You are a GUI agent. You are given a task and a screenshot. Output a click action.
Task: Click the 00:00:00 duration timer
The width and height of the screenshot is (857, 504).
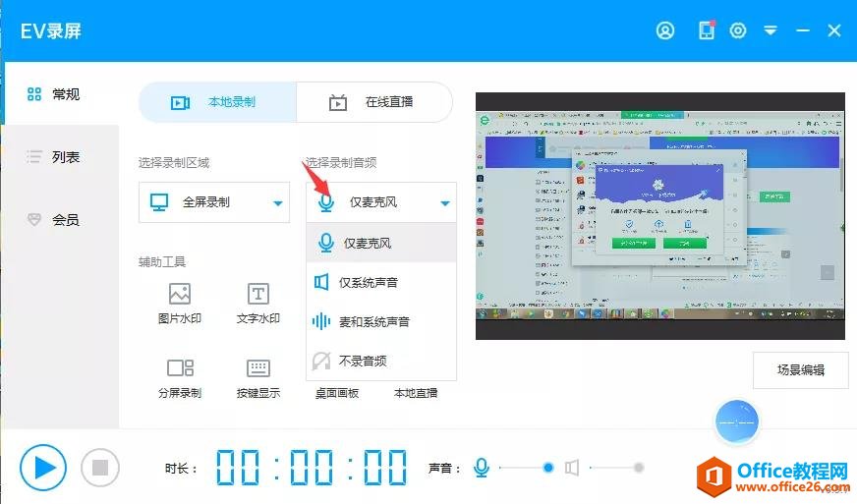coord(312,468)
